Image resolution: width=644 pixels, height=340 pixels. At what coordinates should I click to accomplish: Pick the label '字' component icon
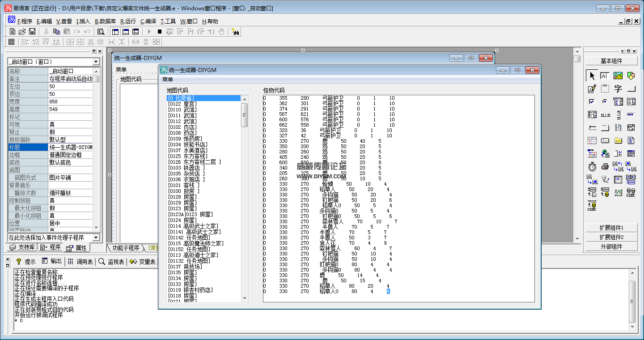coord(618,89)
